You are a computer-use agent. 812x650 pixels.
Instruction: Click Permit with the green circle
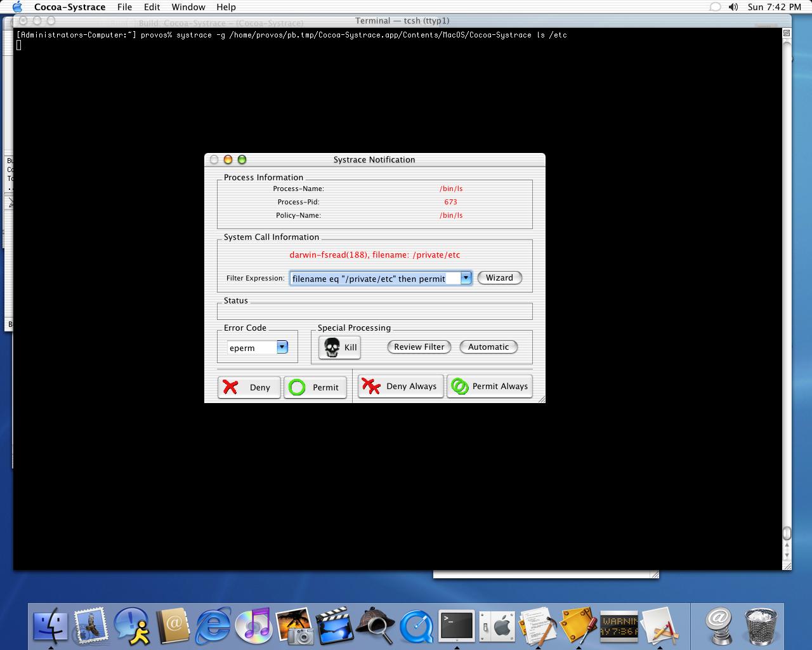coord(315,387)
